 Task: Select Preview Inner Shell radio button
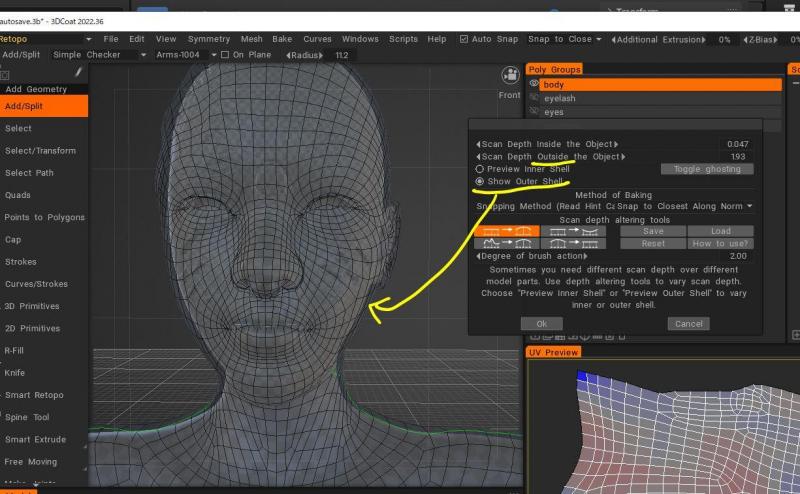(480, 170)
